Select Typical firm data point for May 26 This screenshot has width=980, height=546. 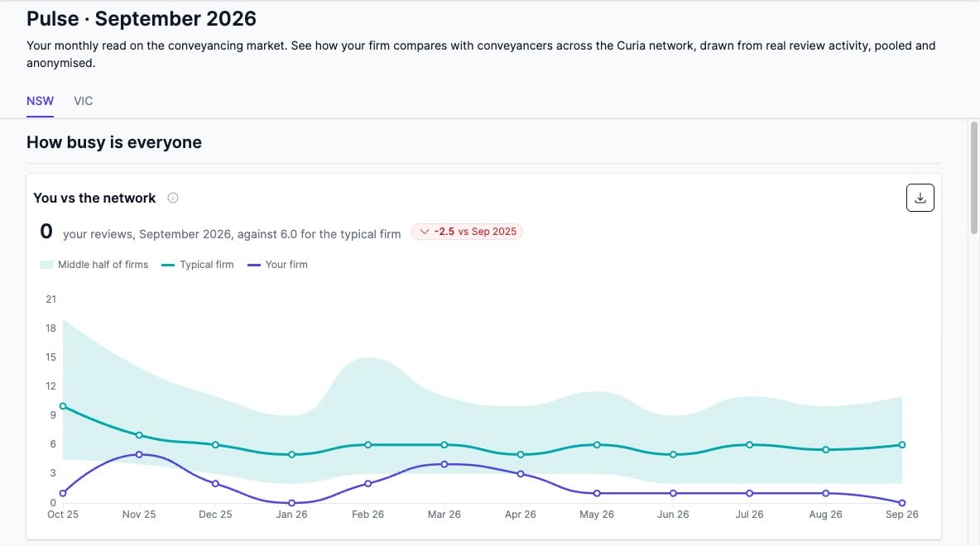point(597,445)
